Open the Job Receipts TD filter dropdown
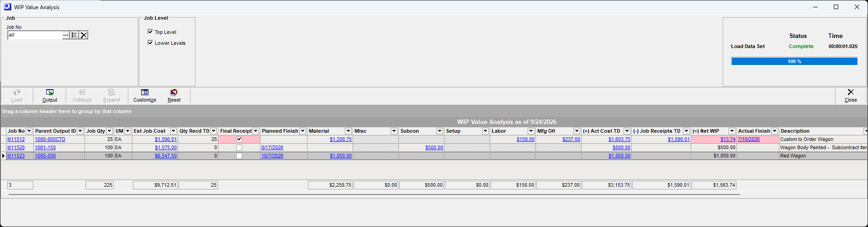The height and width of the screenshot is (227, 868). (x=686, y=131)
